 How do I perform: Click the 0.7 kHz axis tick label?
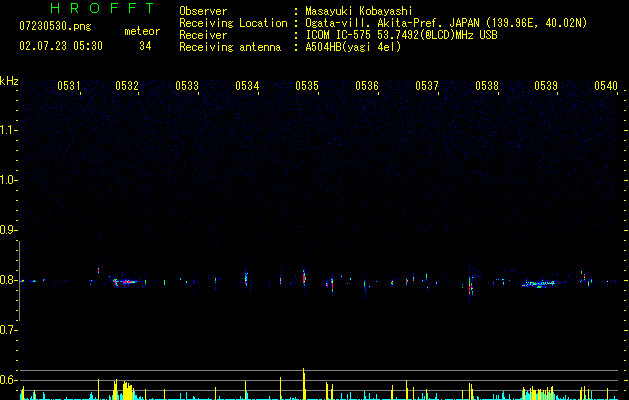(x=8, y=330)
